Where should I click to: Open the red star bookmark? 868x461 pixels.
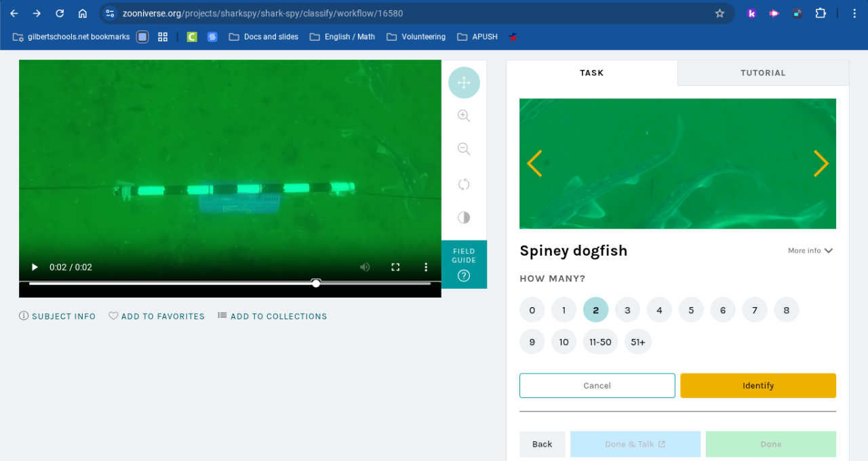(513, 37)
